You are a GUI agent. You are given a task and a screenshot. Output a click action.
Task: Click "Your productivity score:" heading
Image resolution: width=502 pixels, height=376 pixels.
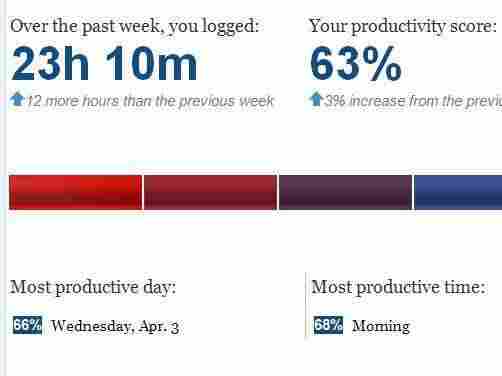pyautogui.click(x=403, y=26)
